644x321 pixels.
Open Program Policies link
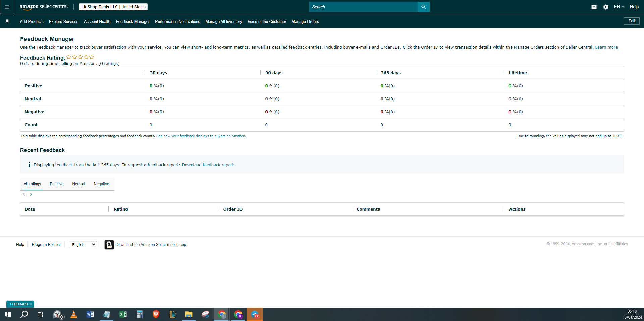(47, 245)
